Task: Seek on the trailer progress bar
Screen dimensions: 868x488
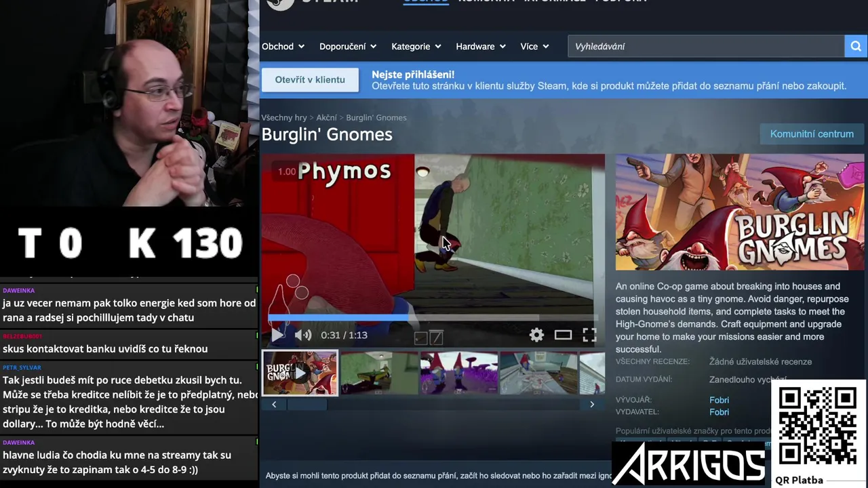Action: tap(433, 317)
